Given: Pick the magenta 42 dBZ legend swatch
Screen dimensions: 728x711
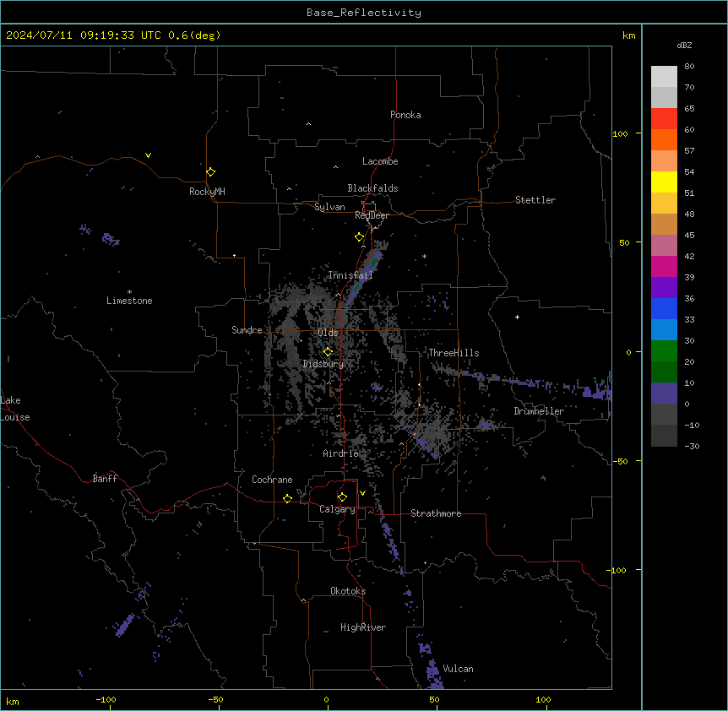Looking at the screenshot, I should pyautogui.click(x=664, y=266).
